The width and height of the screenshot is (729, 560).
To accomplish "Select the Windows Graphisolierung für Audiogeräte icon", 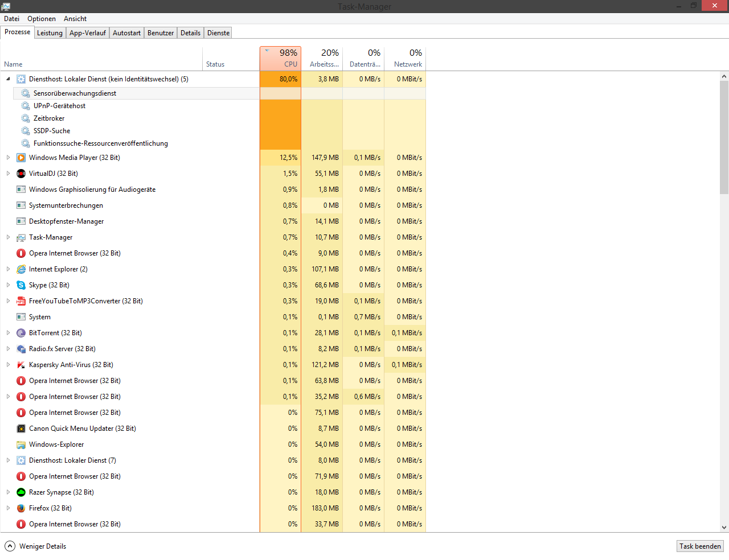I will click(x=21, y=190).
